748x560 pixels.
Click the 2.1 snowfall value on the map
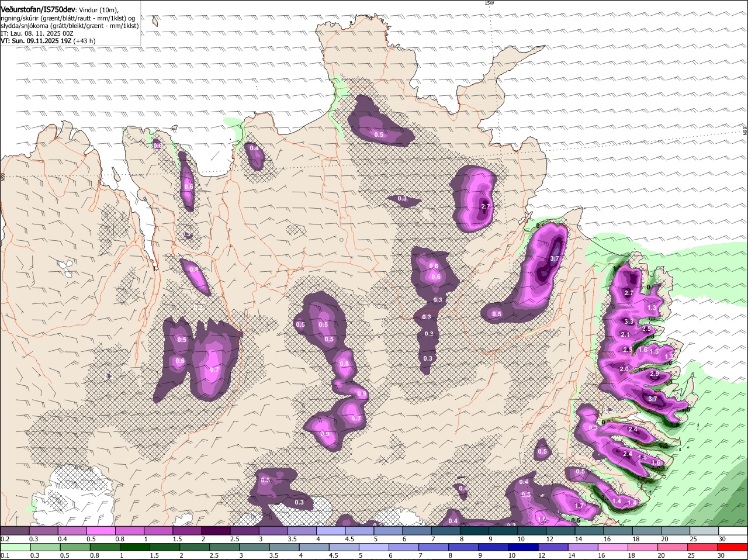(x=625, y=335)
